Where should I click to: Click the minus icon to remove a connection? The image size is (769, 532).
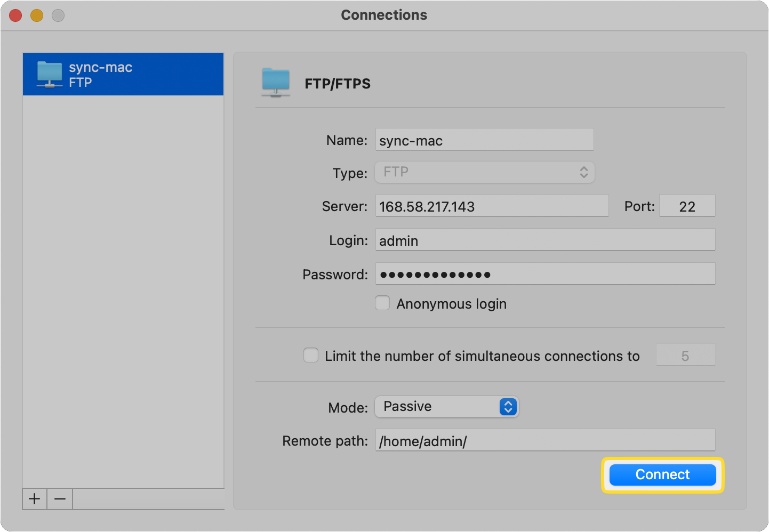click(59, 499)
